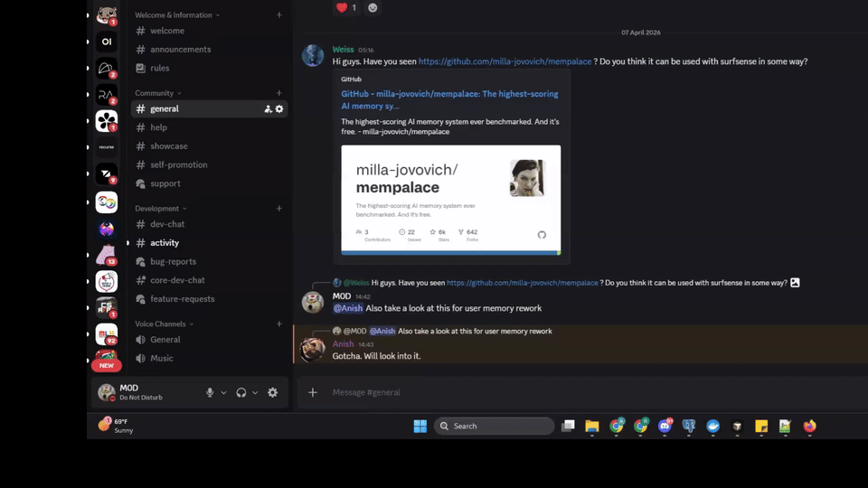The image size is (868, 488).
Task: Open mempalace GitHub link in Weiss message
Action: click(505, 61)
